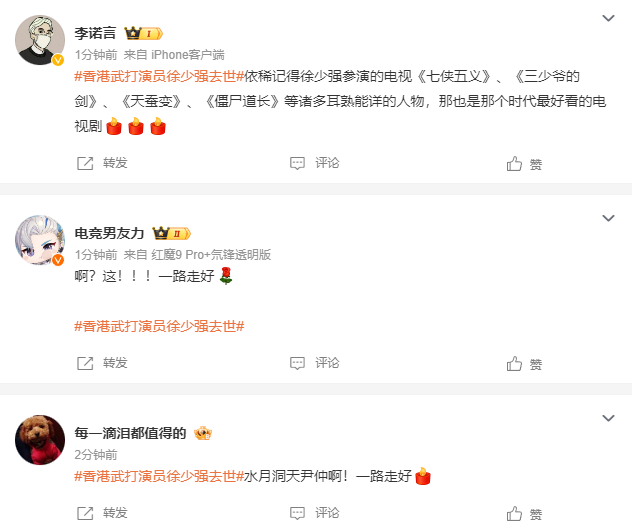The width and height of the screenshot is (632, 530).
Task: Click repost icon on 李诺言's post
Action: pyautogui.click(x=85, y=163)
